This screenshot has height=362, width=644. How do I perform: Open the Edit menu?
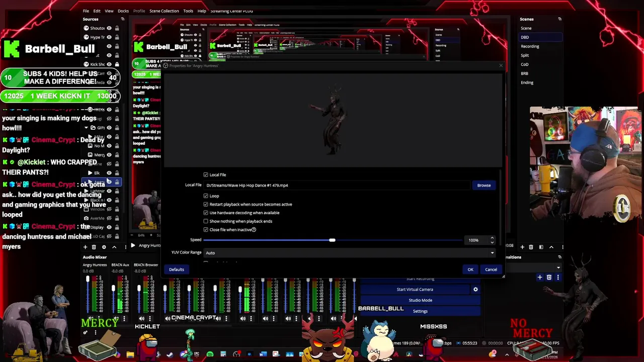pos(97,11)
